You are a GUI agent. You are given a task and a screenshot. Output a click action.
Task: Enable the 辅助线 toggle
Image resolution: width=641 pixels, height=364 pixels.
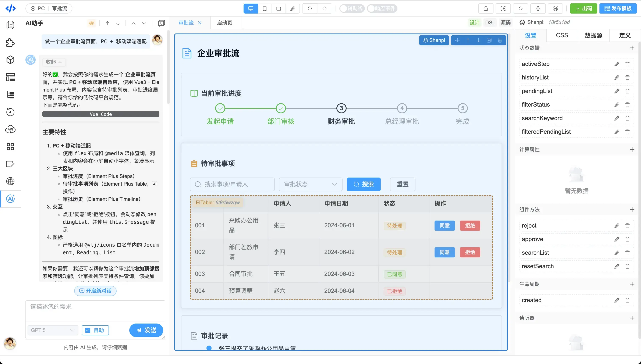(344, 8)
